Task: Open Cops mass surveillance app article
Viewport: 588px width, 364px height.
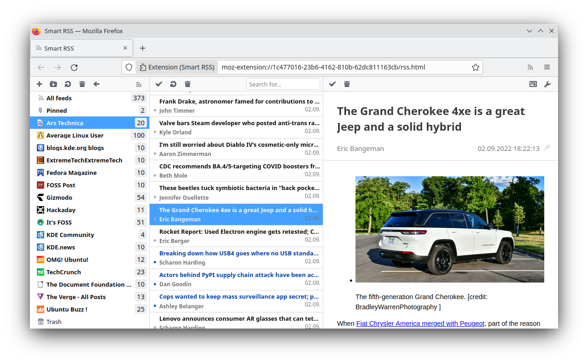Action: coord(236,301)
